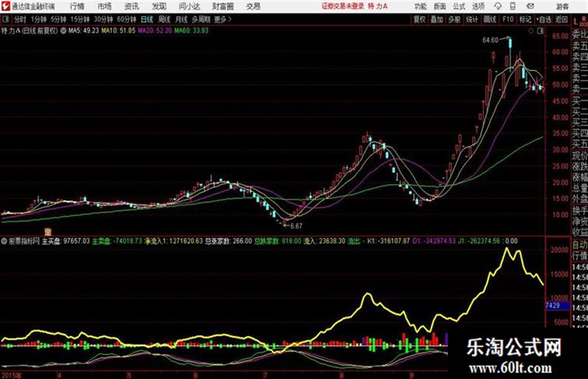
Task: Click the 证券交易未登录 login status text
Action: point(343,6)
